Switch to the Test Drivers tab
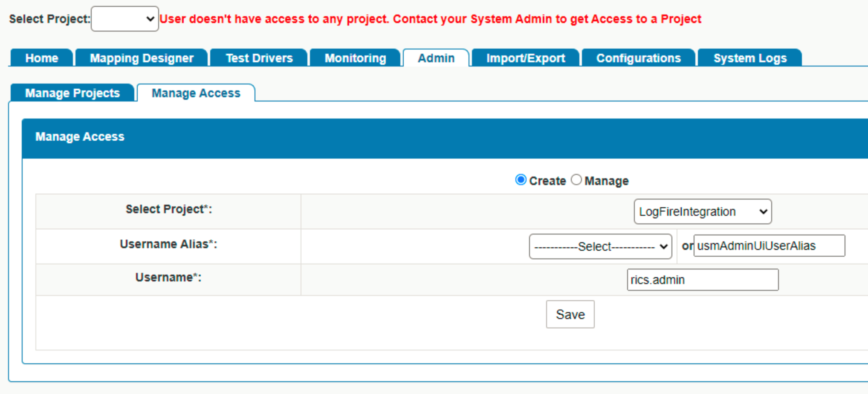Image resolution: width=868 pixels, height=394 pixels. point(258,58)
